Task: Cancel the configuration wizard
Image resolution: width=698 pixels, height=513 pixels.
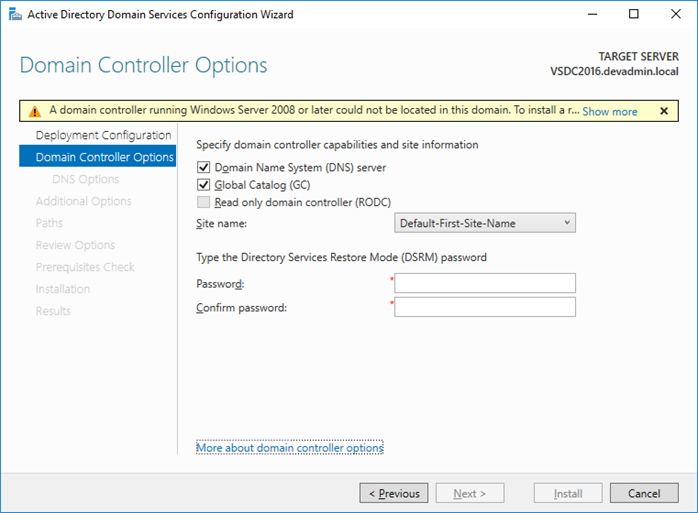Action: coord(644,493)
